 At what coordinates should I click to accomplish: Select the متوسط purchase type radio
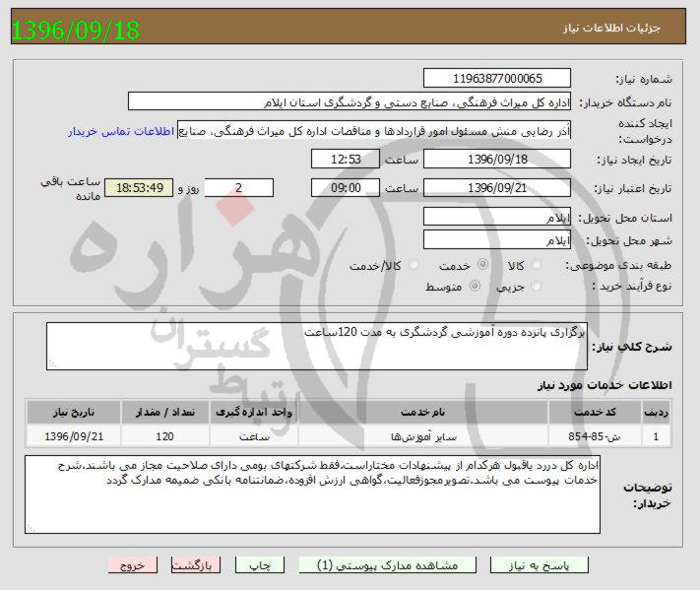[475, 286]
